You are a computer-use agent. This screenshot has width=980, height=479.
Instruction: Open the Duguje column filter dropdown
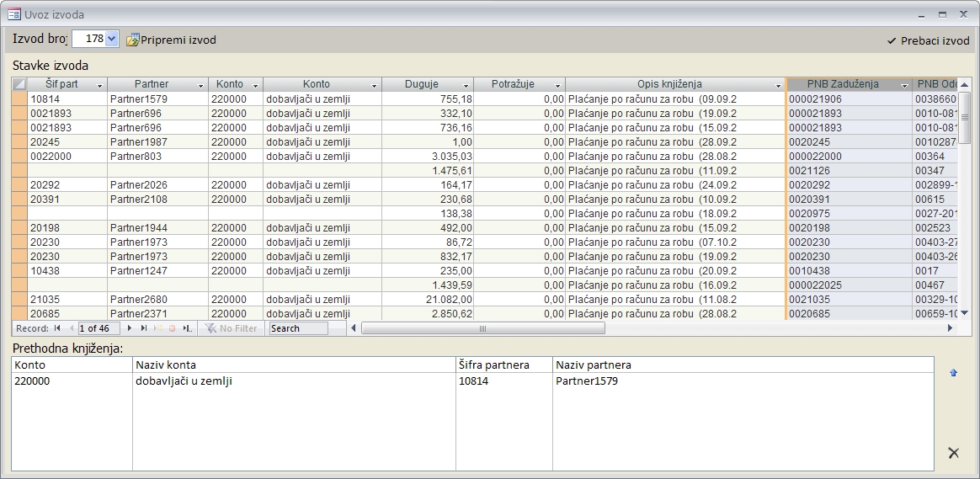[x=466, y=85]
